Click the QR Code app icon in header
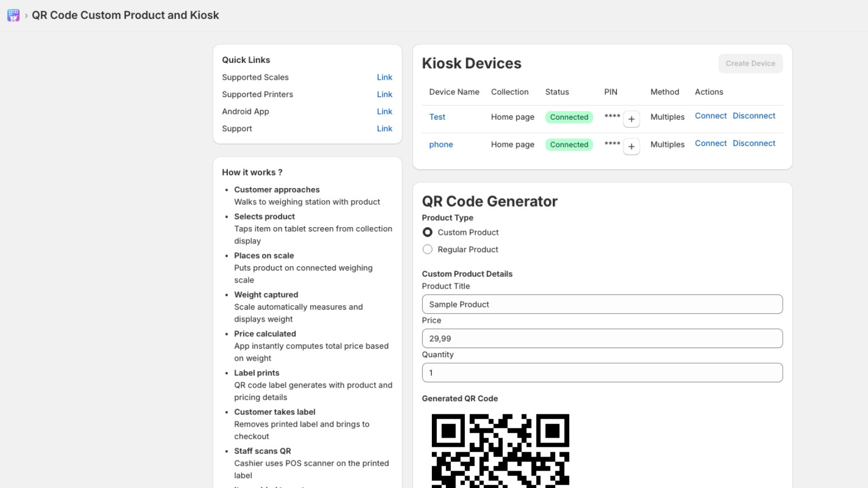The width and height of the screenshot is (868, 488). [14, 15]
